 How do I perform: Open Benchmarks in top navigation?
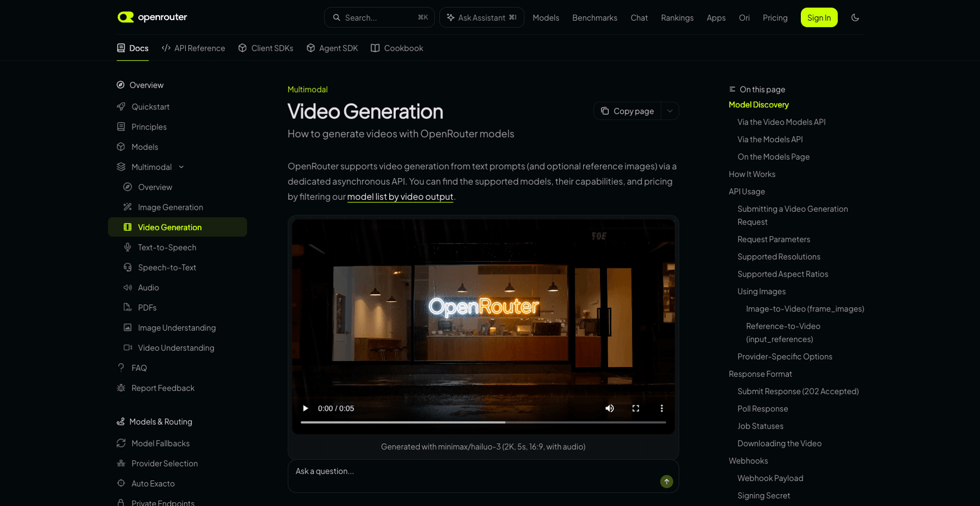pyautogui.click(x=595, y=17)
